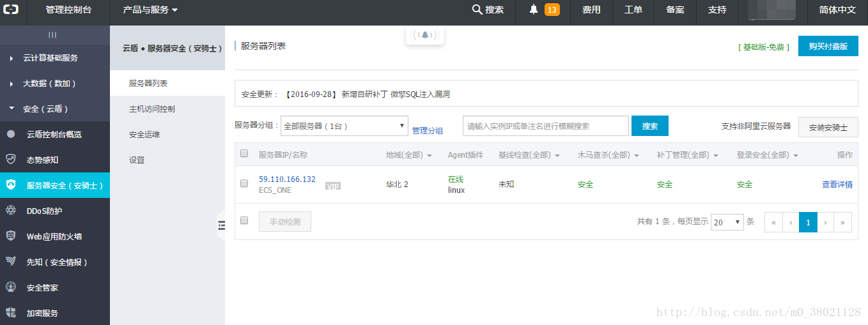This screenshot has height=325, width=868.
Task: Toggle the checkbox beside 手动检测
Action: [244, 220]
